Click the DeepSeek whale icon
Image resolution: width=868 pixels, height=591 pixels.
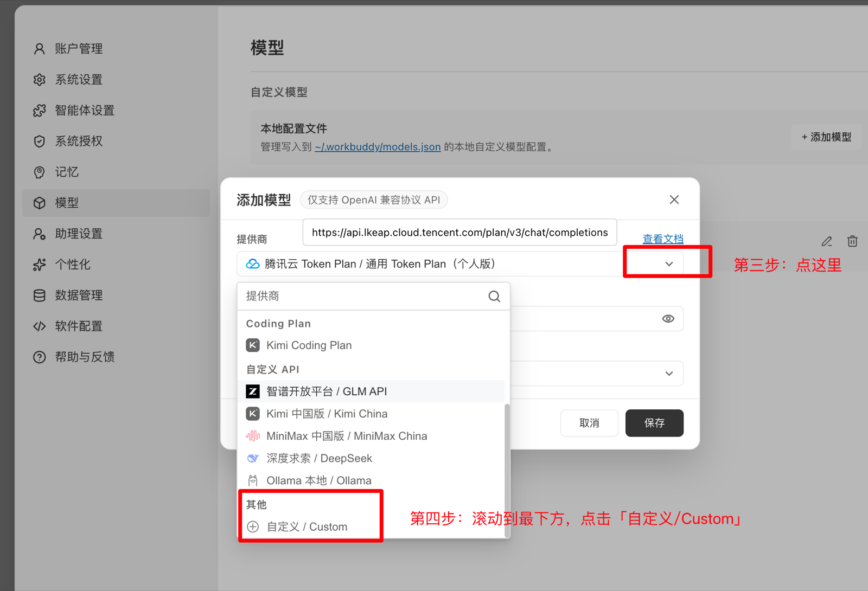(x=253, y=458)
